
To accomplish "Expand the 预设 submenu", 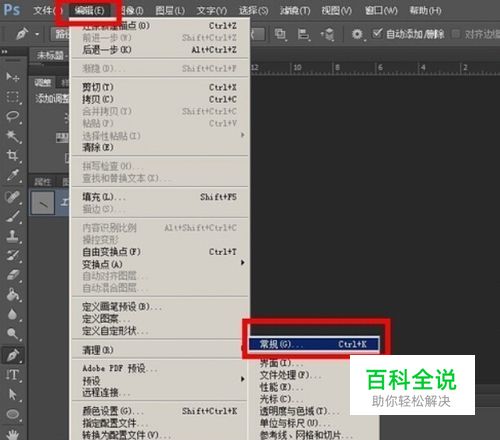I will (x=243, y=379).
